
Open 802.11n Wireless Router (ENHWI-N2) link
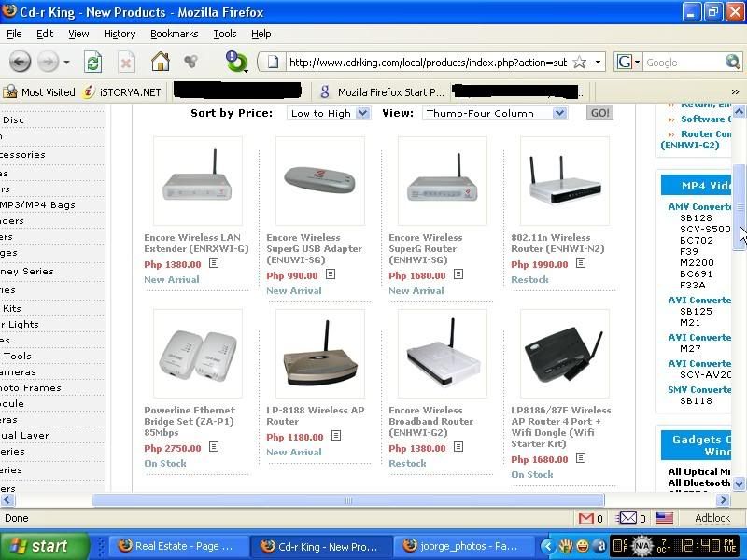pos(557,243)
